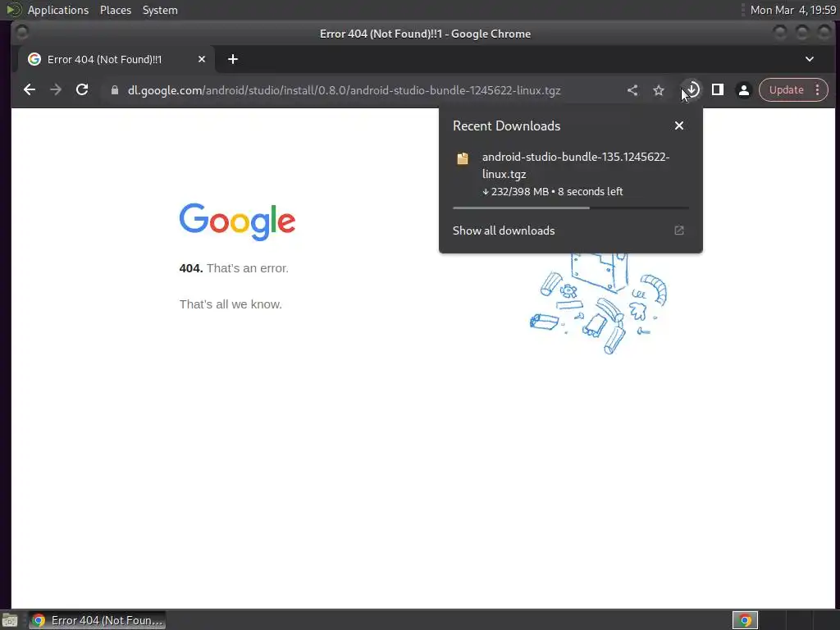
Task: Click the Update button
Action: [786, 90]
